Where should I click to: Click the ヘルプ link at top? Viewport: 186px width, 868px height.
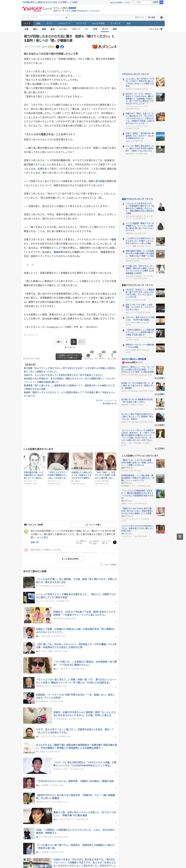click(127, 2)
